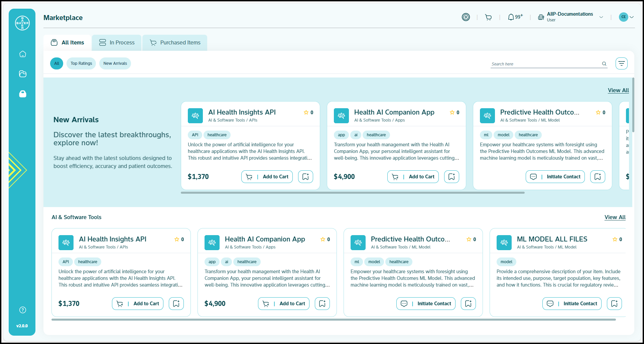Viewport: 644px width, 344px height.
Task: Switch to the In Process tab
Action: pos(117,43)
